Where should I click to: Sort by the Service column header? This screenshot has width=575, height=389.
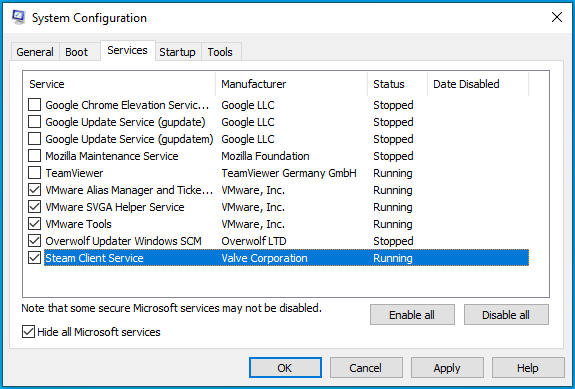coord(119,84)
